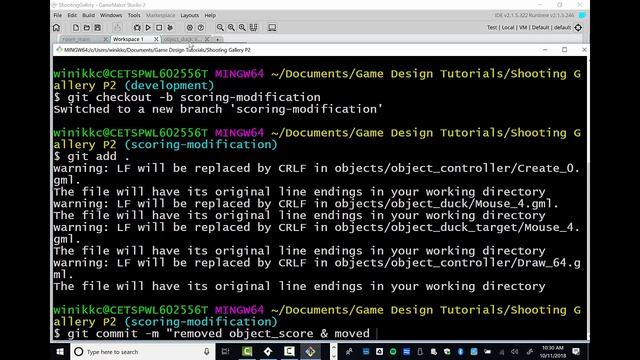Viewport: 640px width, 360px height.
Task: Click the MINGW64 terminal title bar icon
Action: (59, 50)
